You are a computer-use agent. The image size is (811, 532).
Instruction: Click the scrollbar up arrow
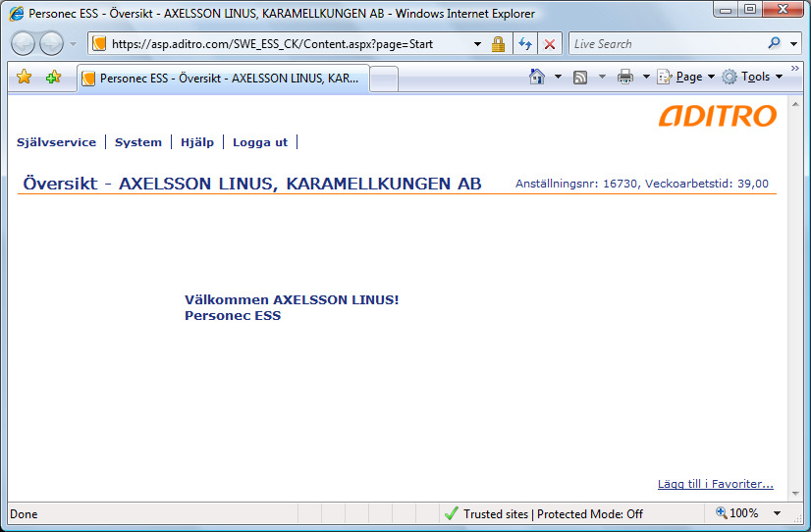click(x=795, y=104)
